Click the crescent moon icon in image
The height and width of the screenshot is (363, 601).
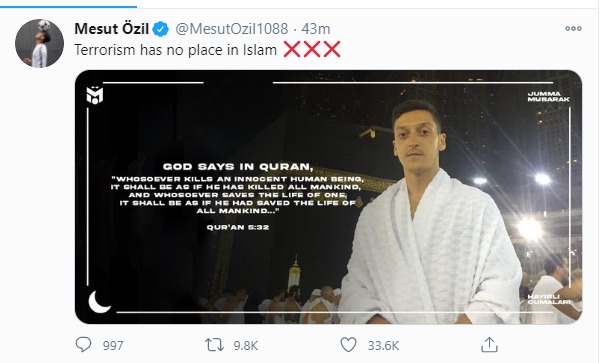point(99,302)
